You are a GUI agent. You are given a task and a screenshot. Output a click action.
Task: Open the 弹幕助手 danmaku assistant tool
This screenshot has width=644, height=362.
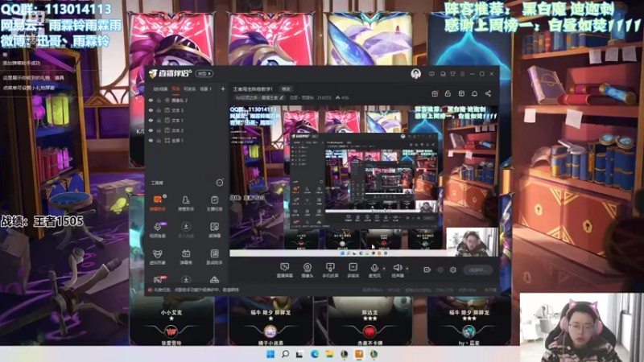(157, 203)
